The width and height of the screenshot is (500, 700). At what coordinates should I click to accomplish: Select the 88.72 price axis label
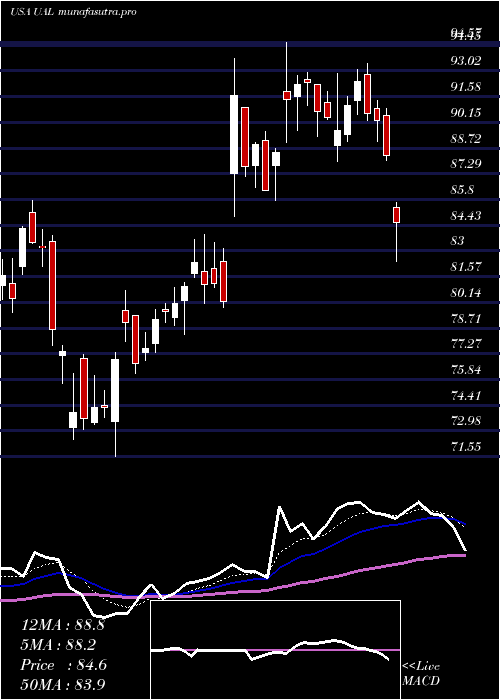pos(466,138)
